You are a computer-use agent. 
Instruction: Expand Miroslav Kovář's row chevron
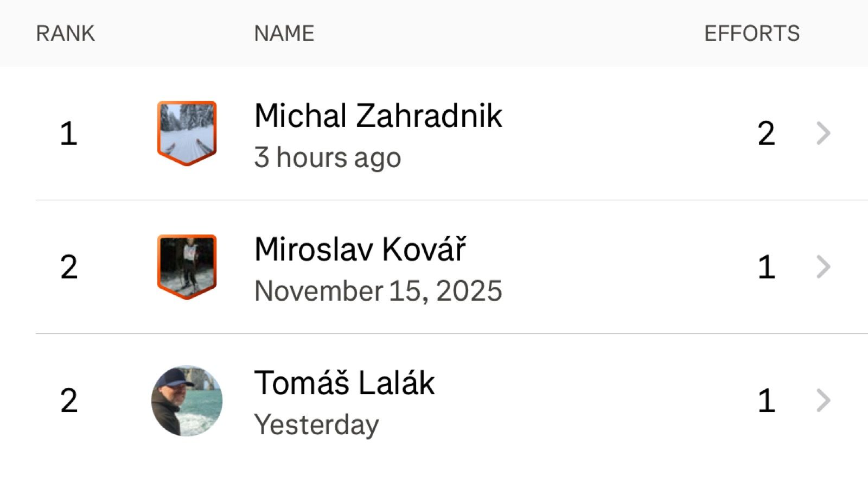pyautogui.click(x=823, y=267)
